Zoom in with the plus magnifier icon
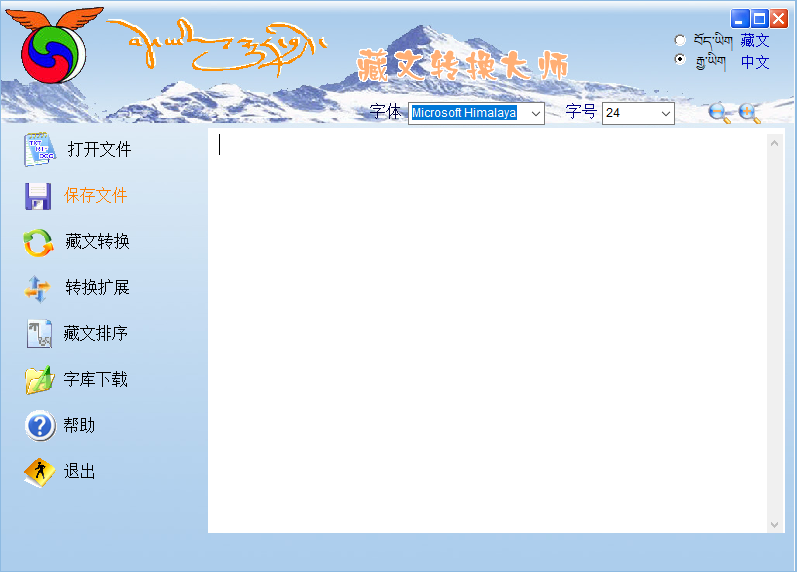Viewport: 797px width, 572px height. pyautogui.click(x=749, y=113)
